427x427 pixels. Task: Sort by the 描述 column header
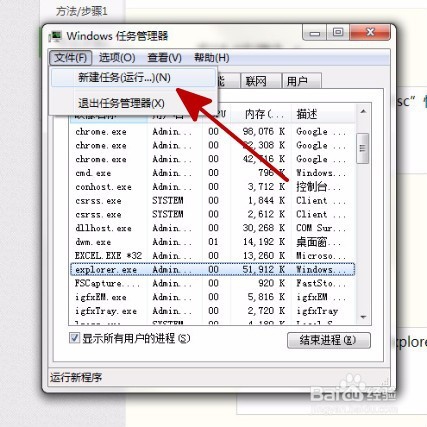323,114
